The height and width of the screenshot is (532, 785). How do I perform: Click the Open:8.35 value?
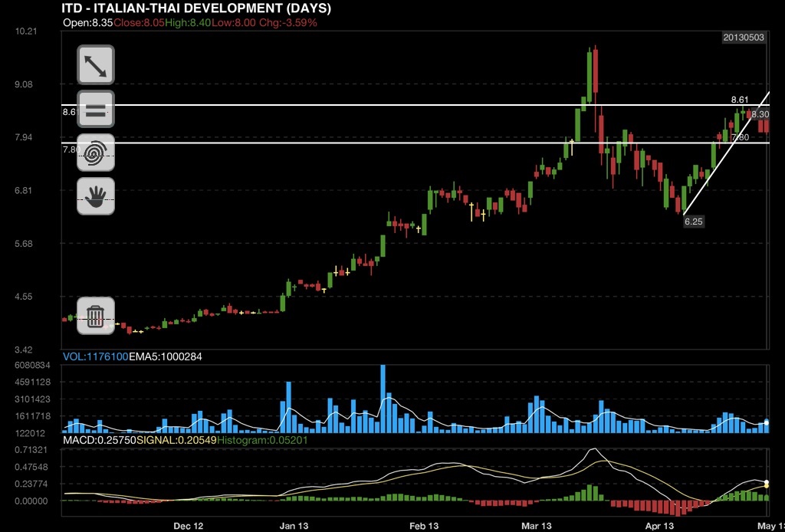(88, 22)
